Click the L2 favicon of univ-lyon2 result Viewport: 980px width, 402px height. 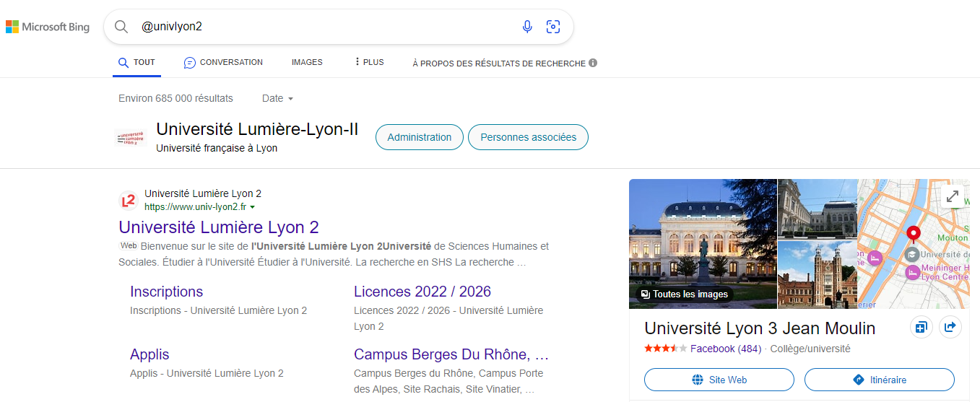128,200
